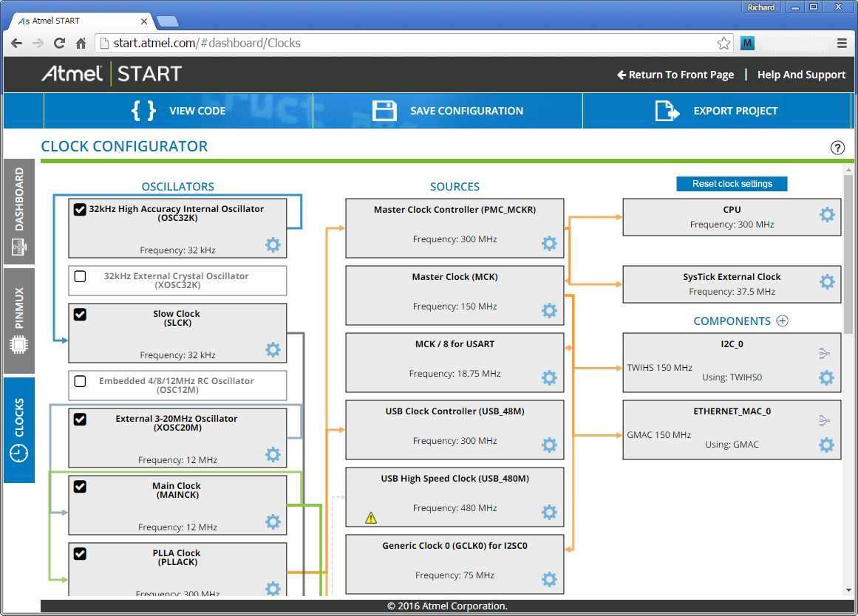Open Help And Support link

(801, 75)
